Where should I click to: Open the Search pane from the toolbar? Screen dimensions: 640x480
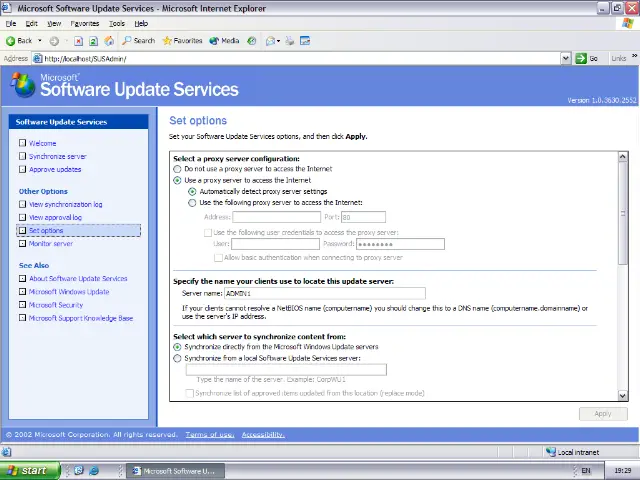[x=138, y=41]
